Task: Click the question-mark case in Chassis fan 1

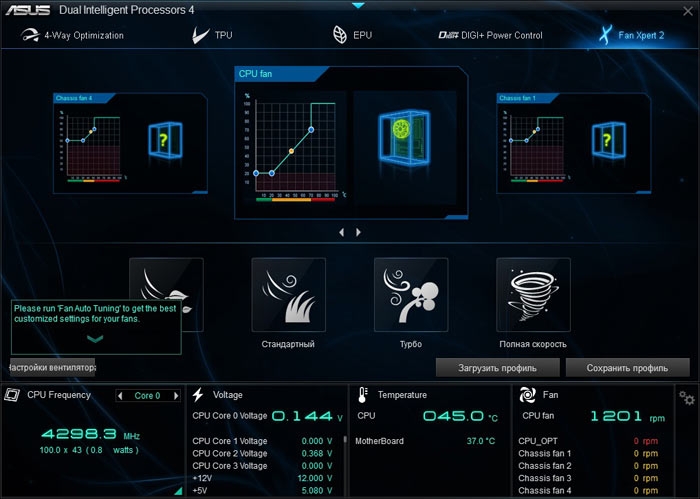Action: coord(608,140)
